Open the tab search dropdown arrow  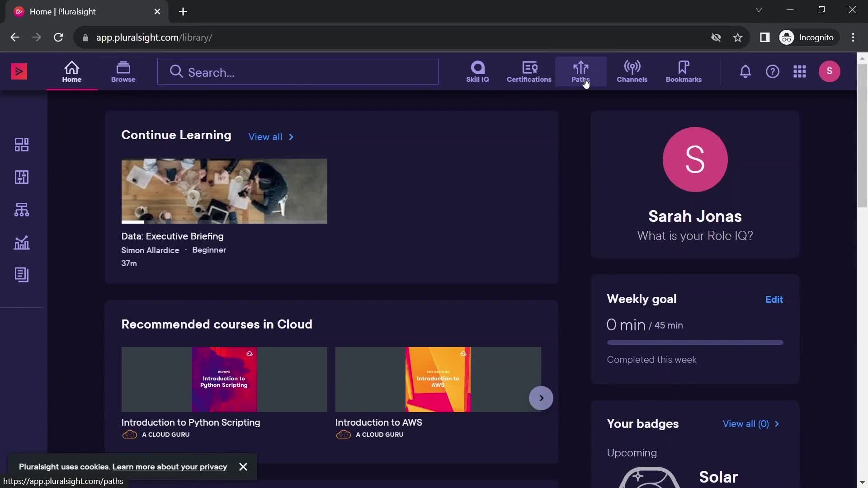tap(759, 10)
